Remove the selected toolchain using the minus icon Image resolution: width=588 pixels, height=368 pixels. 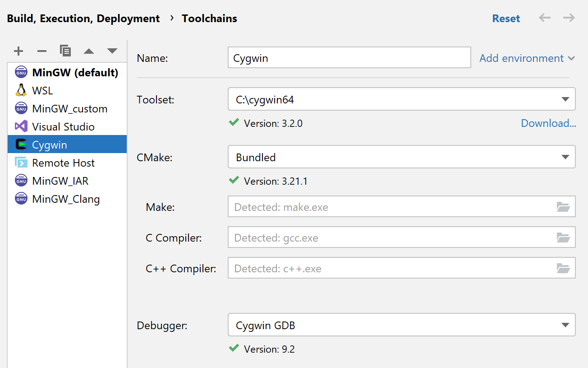coord(41,51)
